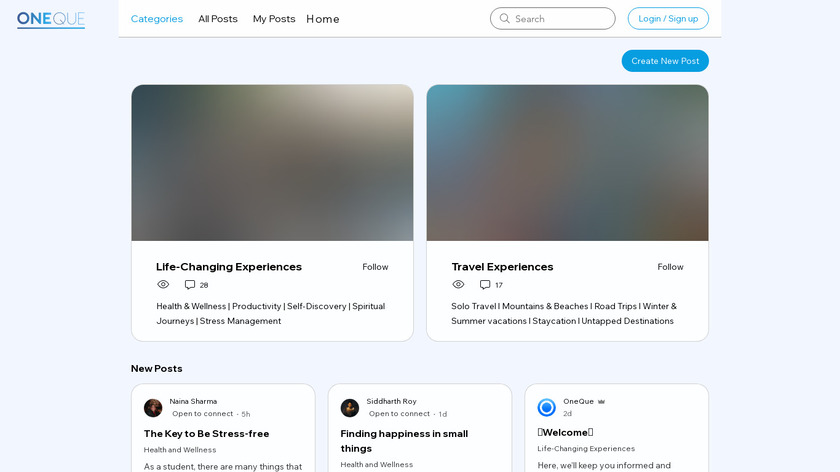Focus the Search input field
The image size is (840, 472).
tap(560, 19)
